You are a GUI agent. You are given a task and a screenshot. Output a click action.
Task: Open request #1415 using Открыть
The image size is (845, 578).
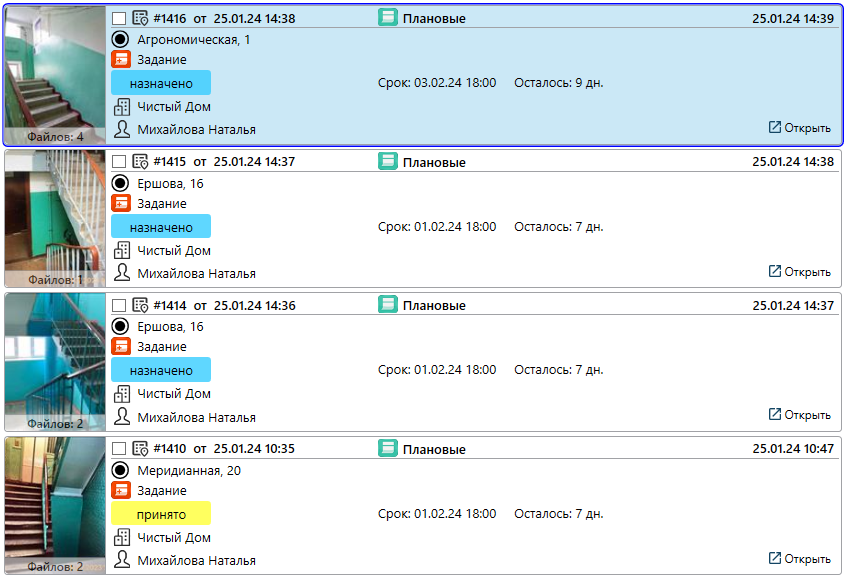(799, 272)
